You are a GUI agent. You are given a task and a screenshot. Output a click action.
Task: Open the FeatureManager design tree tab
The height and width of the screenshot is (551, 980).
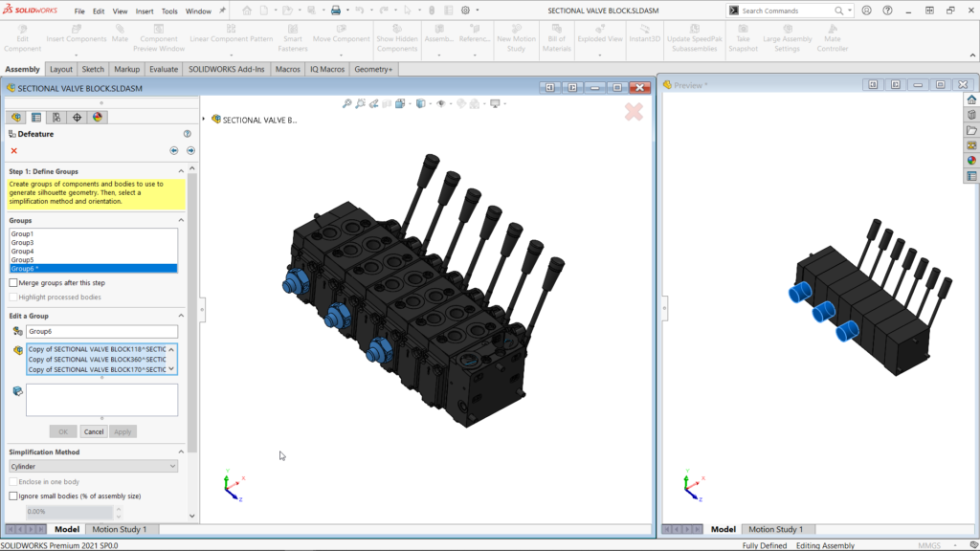(16, 118)
